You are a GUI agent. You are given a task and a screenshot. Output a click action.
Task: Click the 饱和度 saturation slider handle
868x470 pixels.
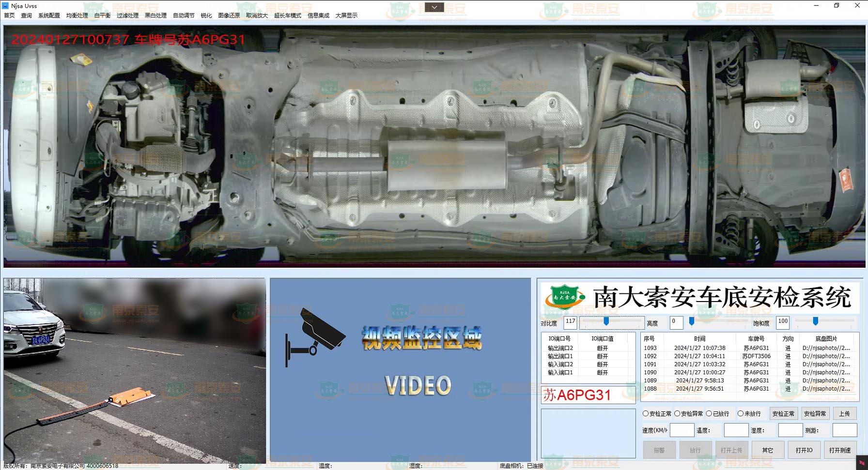(815, 321)
